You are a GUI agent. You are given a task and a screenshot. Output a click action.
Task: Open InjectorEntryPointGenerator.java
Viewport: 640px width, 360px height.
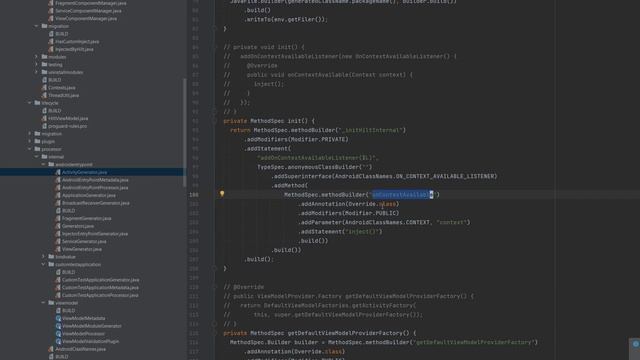pyautogui.click(x=95, y=234)
